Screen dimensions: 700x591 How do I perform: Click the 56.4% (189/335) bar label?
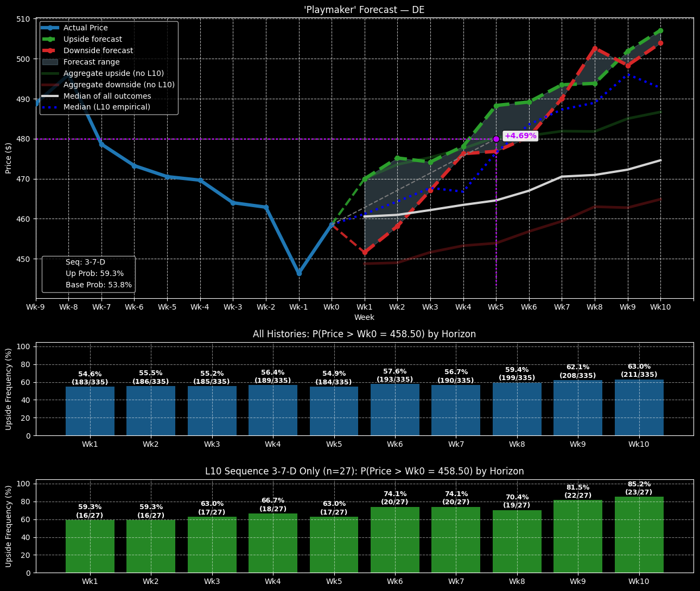[x=273, y=376]
